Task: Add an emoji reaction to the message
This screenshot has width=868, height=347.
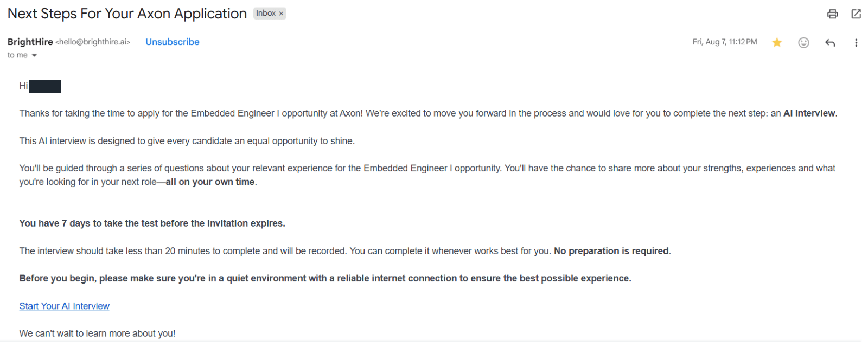Action: [x=803, y=42]
